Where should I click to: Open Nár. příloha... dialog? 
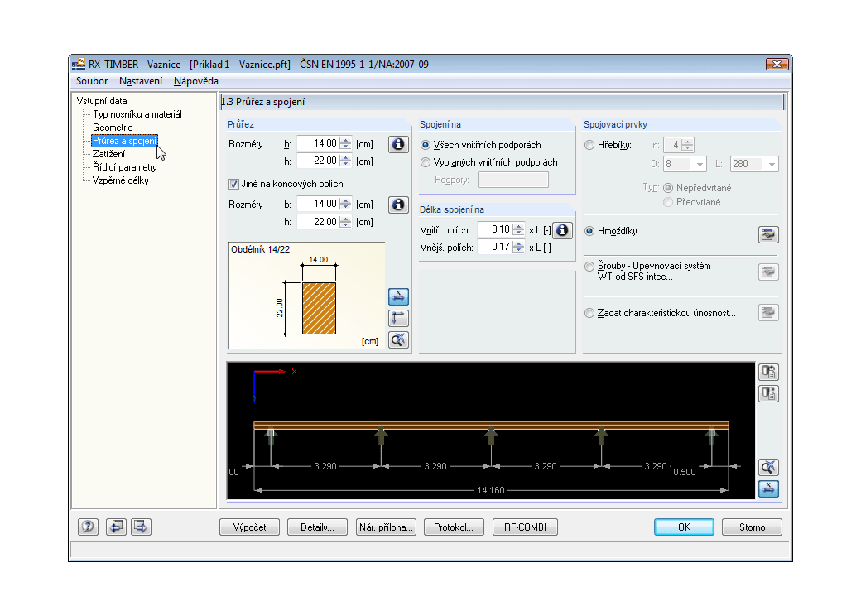pos(386,527)
